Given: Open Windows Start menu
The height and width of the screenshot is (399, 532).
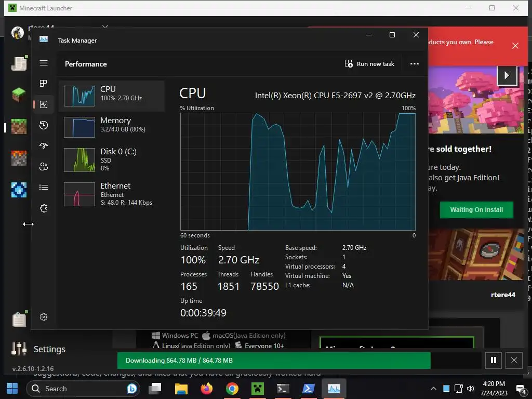Looking at the screenshot, I should 12,389.
